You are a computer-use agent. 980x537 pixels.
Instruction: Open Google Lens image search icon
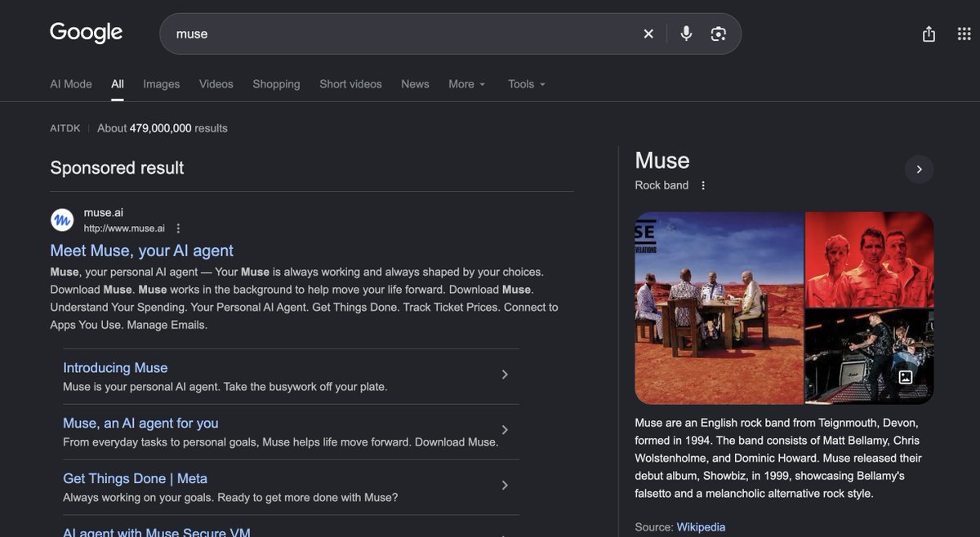coord(718,33)
